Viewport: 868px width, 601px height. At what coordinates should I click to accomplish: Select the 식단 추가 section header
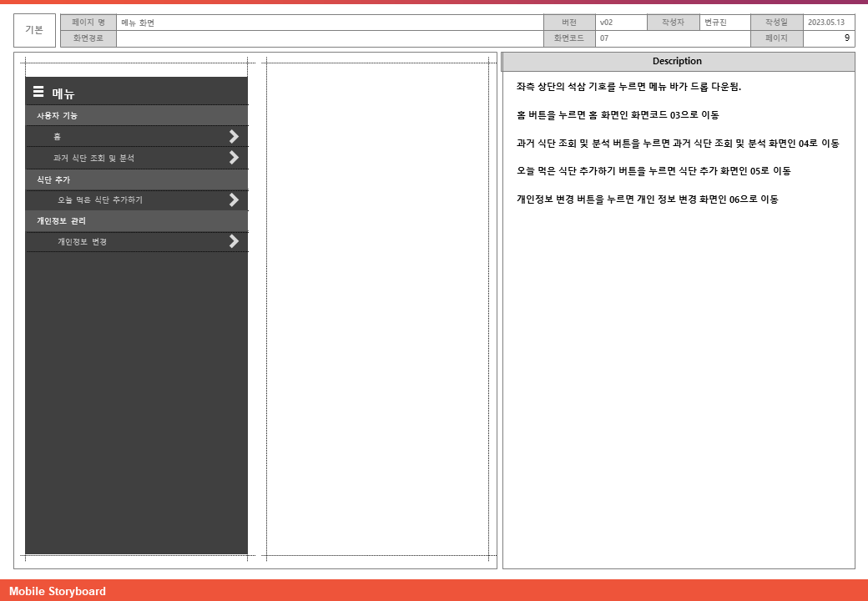tap(137, 179)
